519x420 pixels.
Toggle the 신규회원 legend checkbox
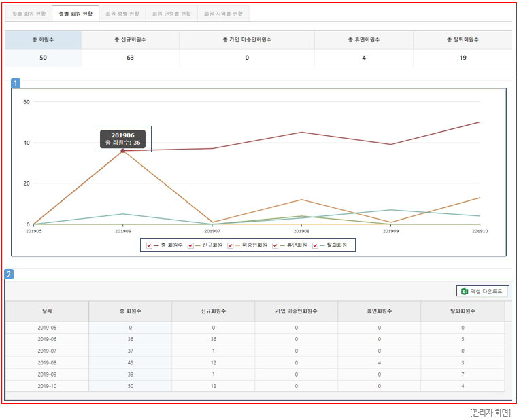[190, 245]
